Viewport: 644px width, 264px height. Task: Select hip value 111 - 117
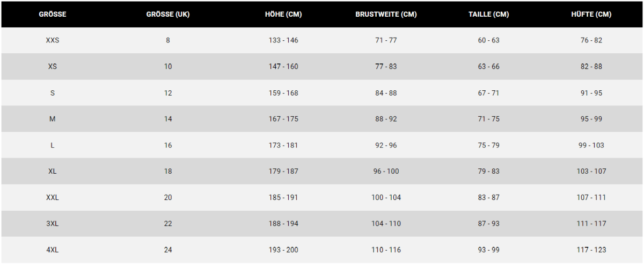pyautogui.click(x=591, y=224)
